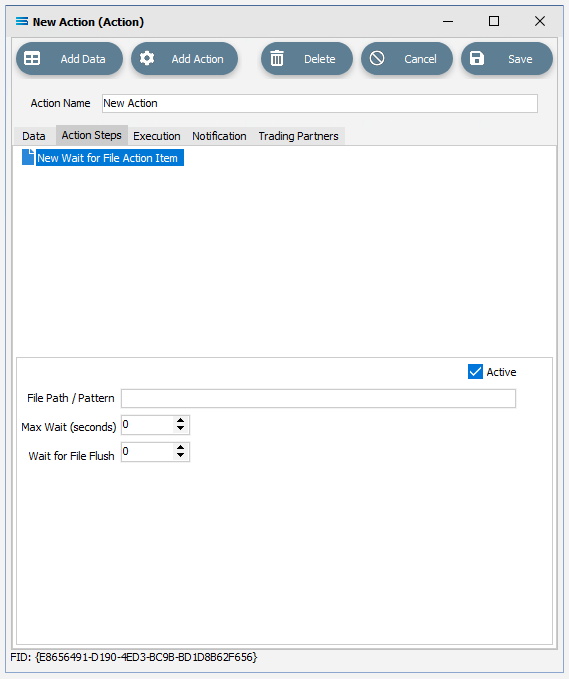
Task: Click the Cancel prohibition icon
Action: click(x=377, y=58)
